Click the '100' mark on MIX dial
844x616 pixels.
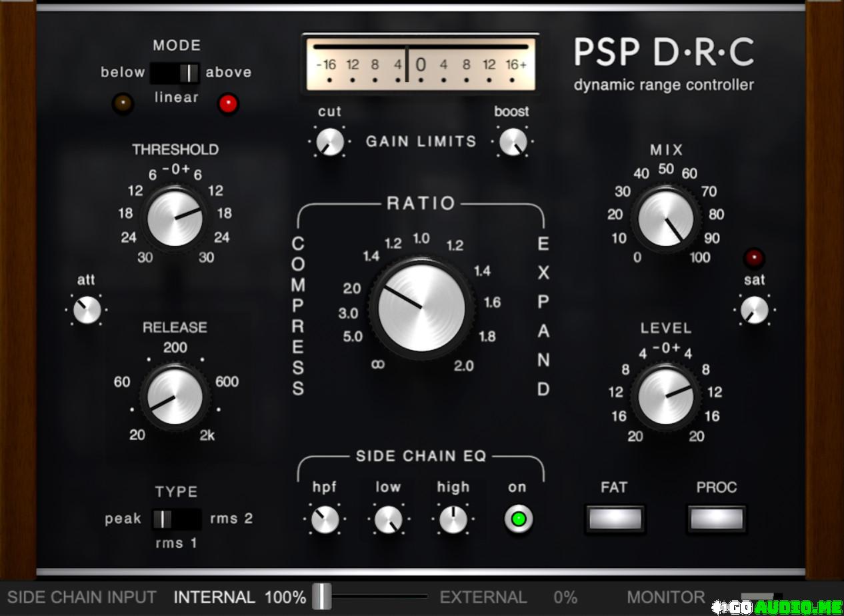(700, 258)
